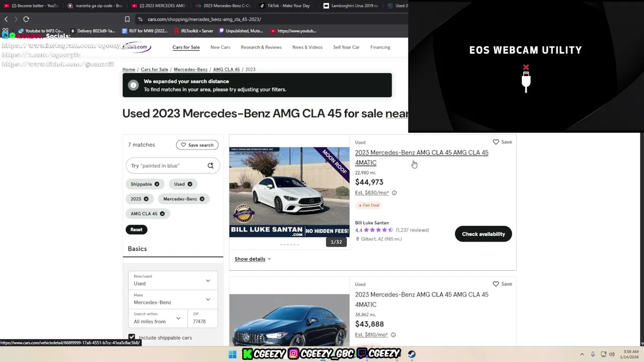The width and height of the screenshot is (644, 362).
Task: Click the browser forward arrow
Action: pyautogui.click(x=16, y=19)
